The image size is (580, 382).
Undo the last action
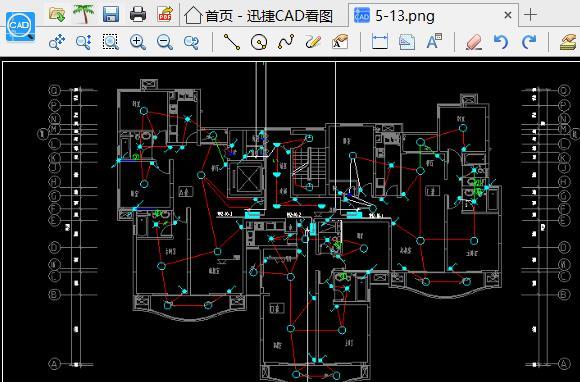pos(501,42)
